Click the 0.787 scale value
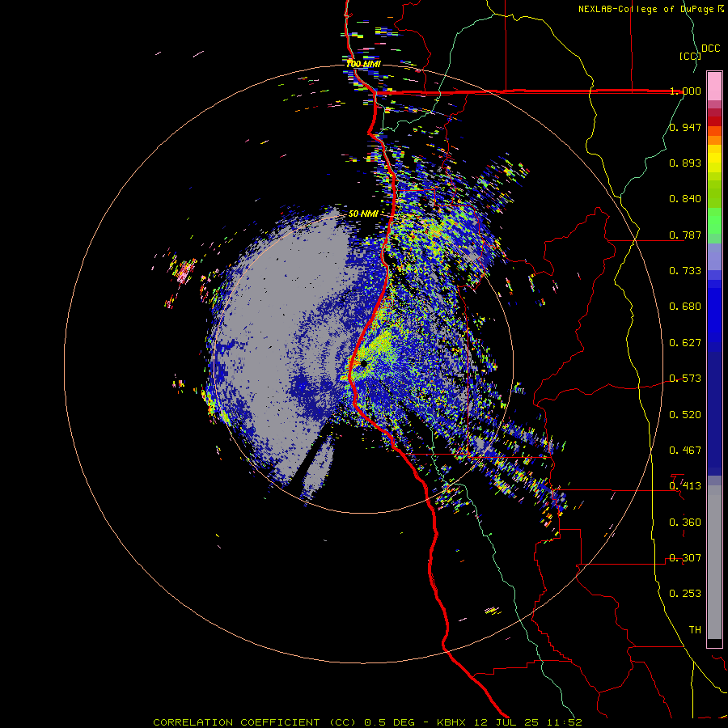Image resolution: width=728 pixels, height=728 pixels. [685, 235]
